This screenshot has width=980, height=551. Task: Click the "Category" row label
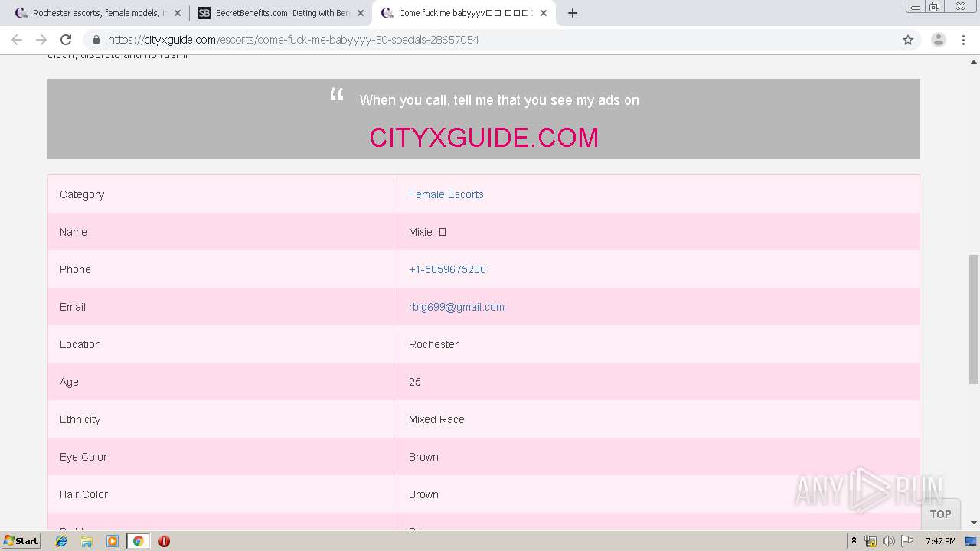click(82, 194)
